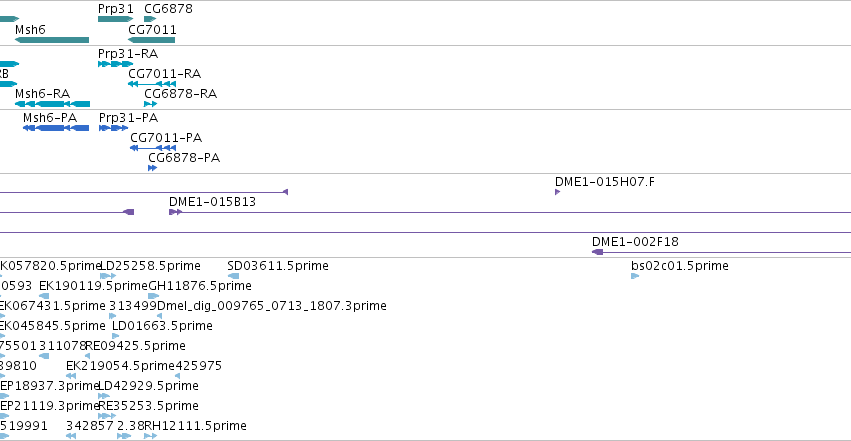Click the GH11876.5prime EST arrow
This screenshot has width=851, height=441.
(154, 296)
